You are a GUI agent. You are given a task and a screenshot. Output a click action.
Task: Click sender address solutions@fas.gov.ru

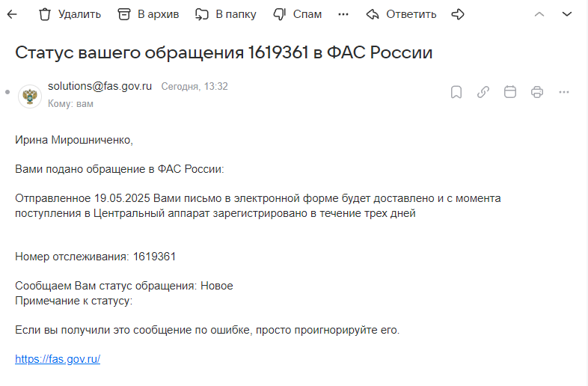tap(99, 86)
